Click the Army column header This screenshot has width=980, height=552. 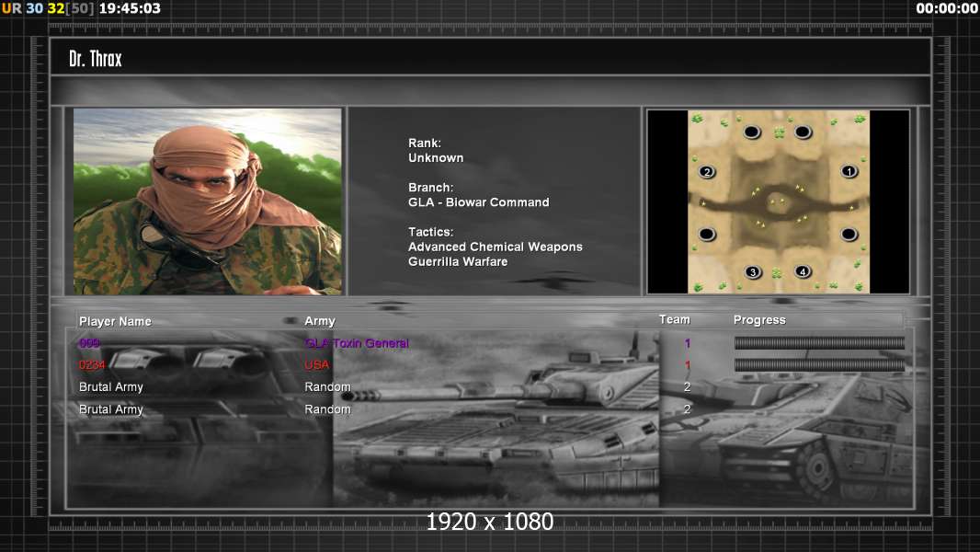point(320,321)
